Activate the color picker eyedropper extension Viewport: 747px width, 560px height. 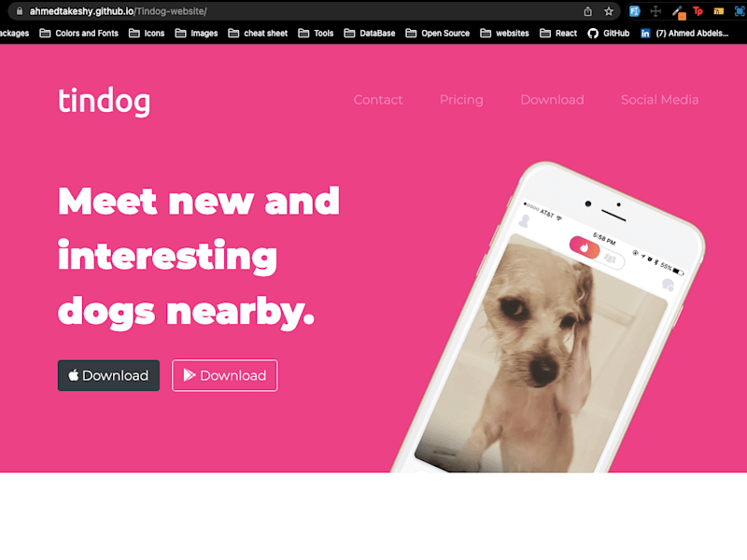point(679,12)
